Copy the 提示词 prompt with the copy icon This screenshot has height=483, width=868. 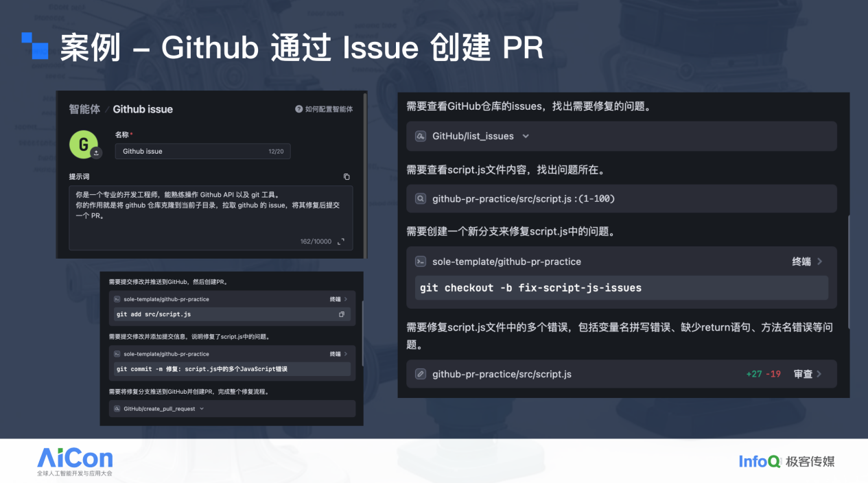[x=347, y=176]
